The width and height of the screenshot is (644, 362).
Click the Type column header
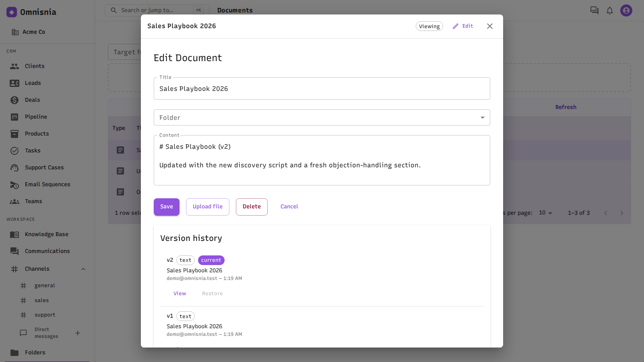coord(119,128)
